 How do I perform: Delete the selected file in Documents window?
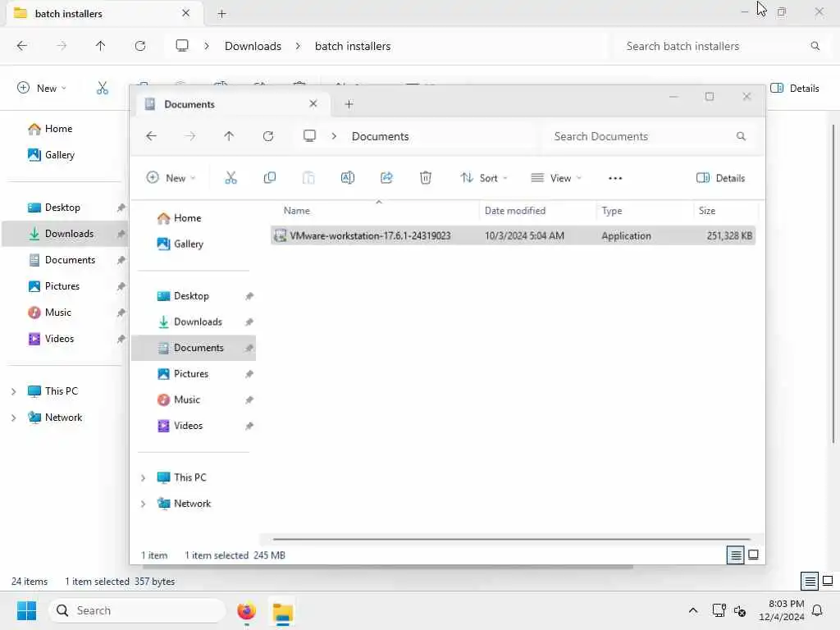pos(426,178)
